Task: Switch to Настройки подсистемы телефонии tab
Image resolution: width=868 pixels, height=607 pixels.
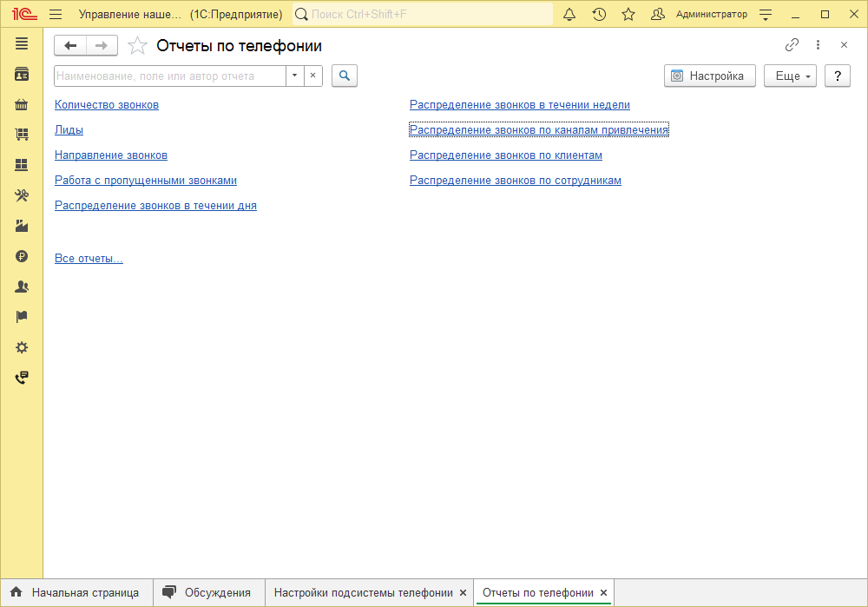Action: [x=363, y=592]
